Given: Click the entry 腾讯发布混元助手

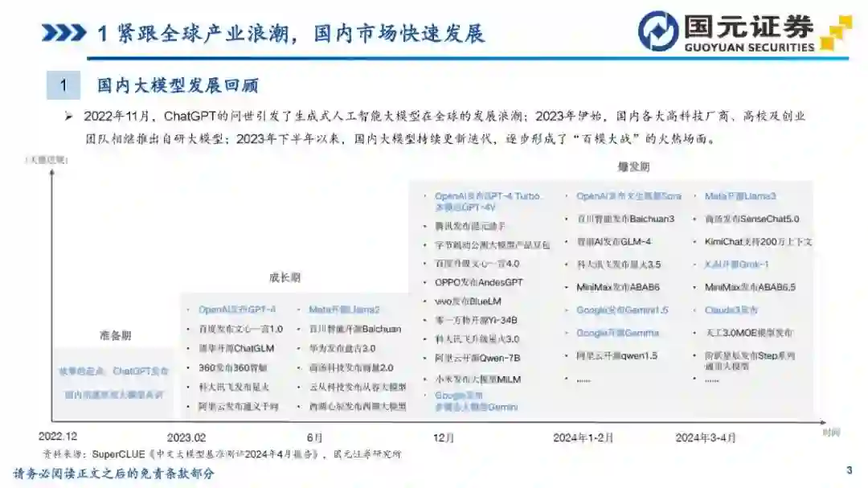Looking at the screenshot, I should pyautogui.click(x=470, y=226).
